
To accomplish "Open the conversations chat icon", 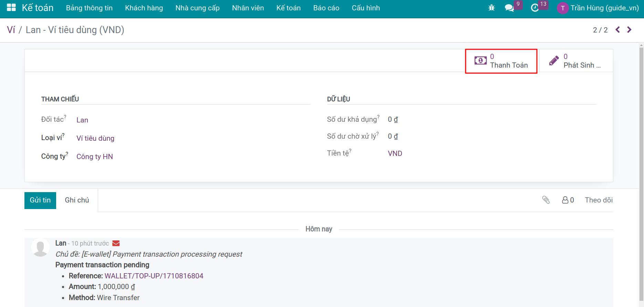I will click(509, 8).
